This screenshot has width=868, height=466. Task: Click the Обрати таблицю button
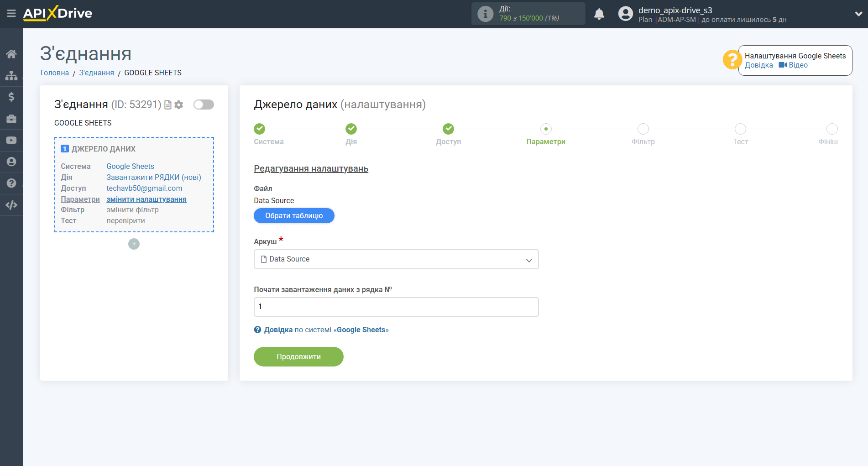point(294,215)
